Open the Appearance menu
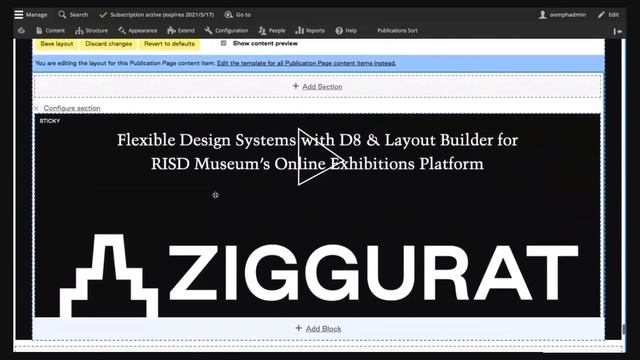 point(138,31)
